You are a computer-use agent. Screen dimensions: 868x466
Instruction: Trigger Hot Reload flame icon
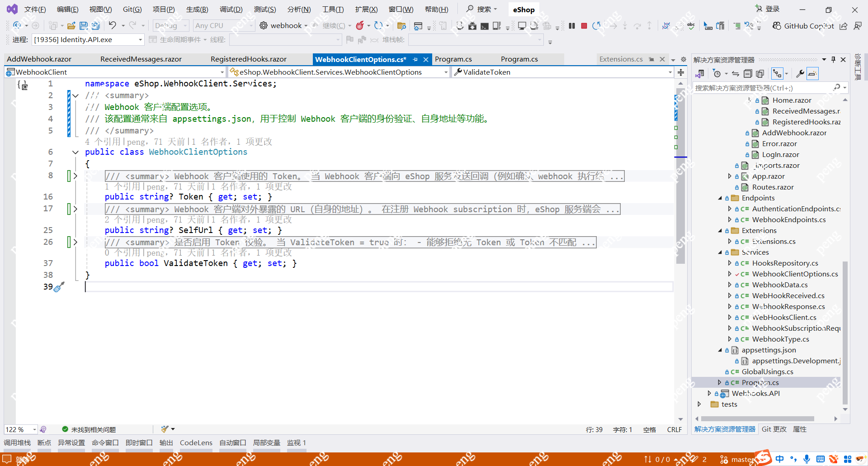[360, 26]
